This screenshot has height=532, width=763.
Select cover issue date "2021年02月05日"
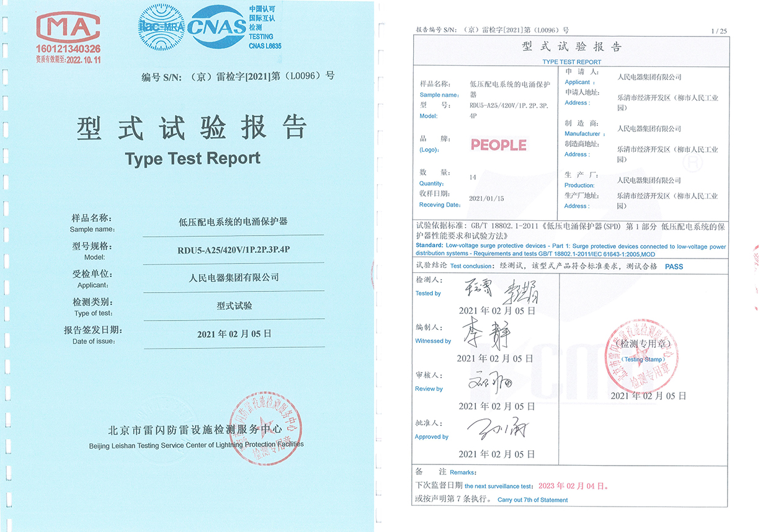point(234,334)
